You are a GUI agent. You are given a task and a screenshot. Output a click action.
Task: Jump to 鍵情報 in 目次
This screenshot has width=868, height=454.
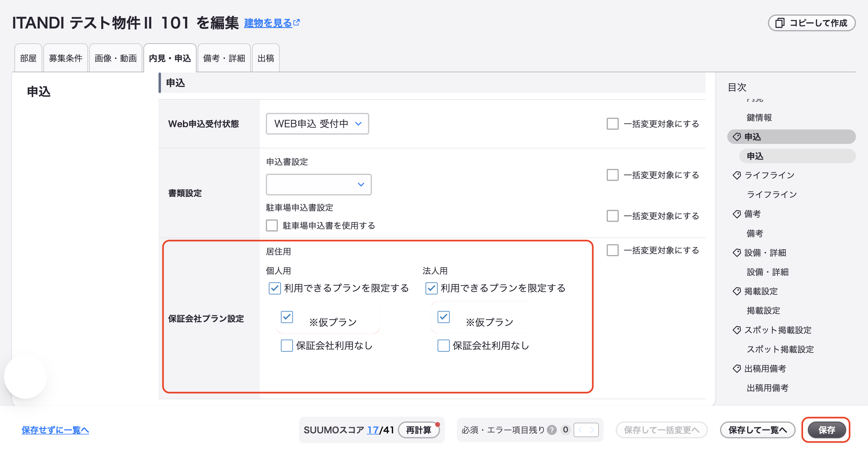[x=759, y=117]
